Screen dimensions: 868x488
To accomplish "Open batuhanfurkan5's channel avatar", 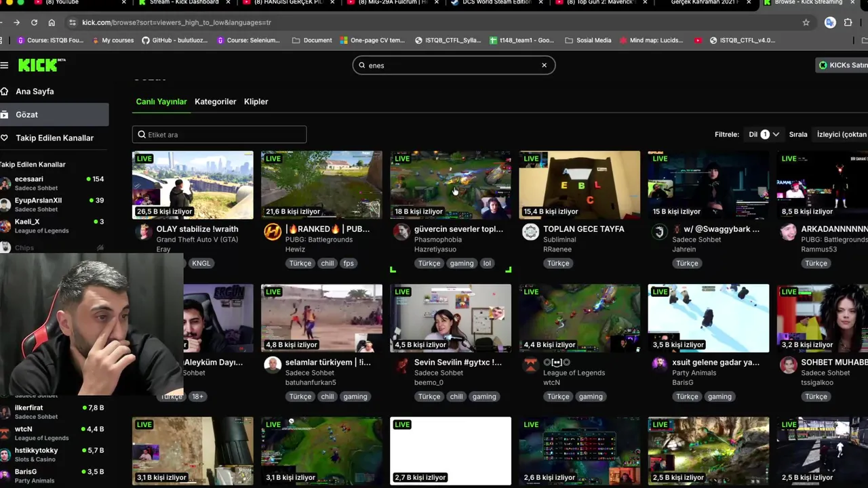I will [273, 365].
